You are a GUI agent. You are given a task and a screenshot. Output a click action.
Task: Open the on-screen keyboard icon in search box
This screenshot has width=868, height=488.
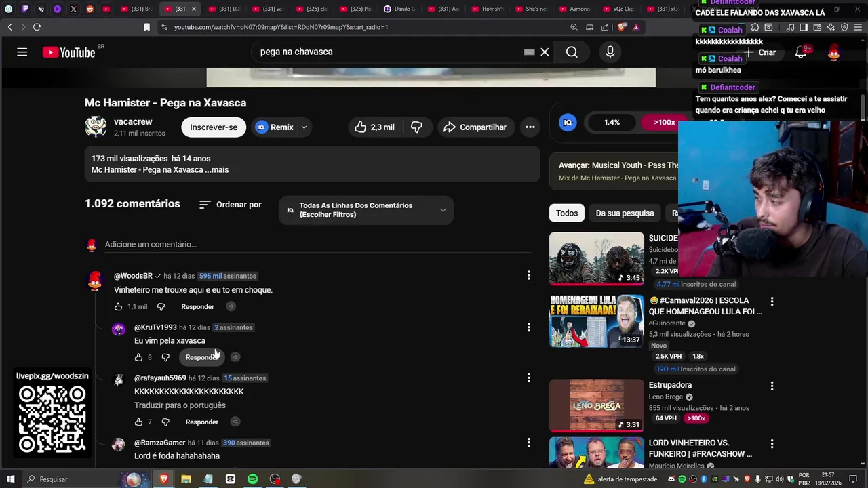pyautogui.click(x=529, y=52)
